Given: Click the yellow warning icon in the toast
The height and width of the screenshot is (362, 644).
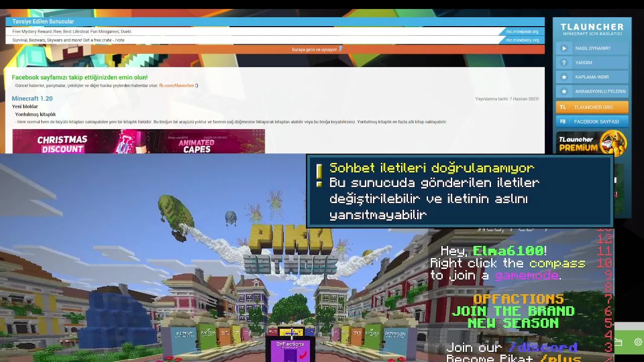Looking at the screenshot, I should point(319,175).
